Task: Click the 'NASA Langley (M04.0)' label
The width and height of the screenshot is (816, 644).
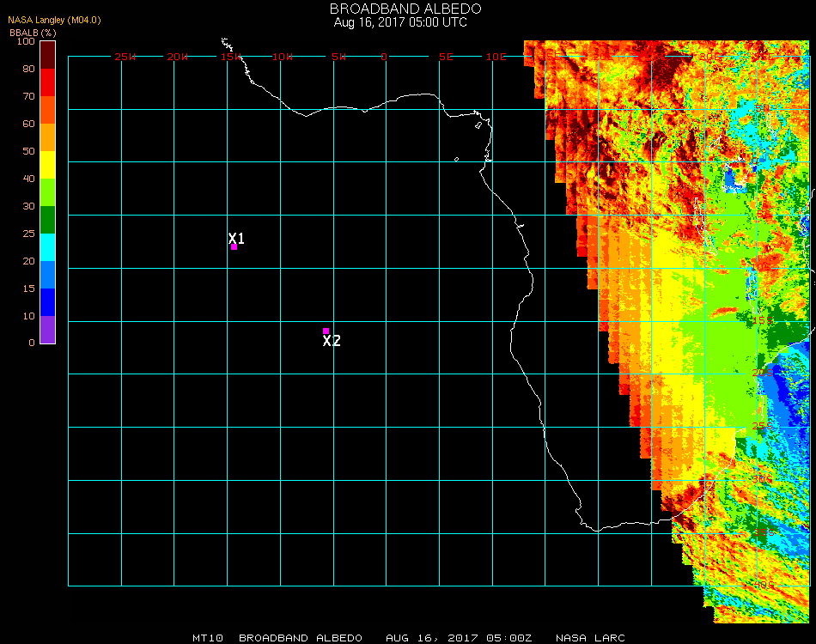Action: click(x=54, y=21)
